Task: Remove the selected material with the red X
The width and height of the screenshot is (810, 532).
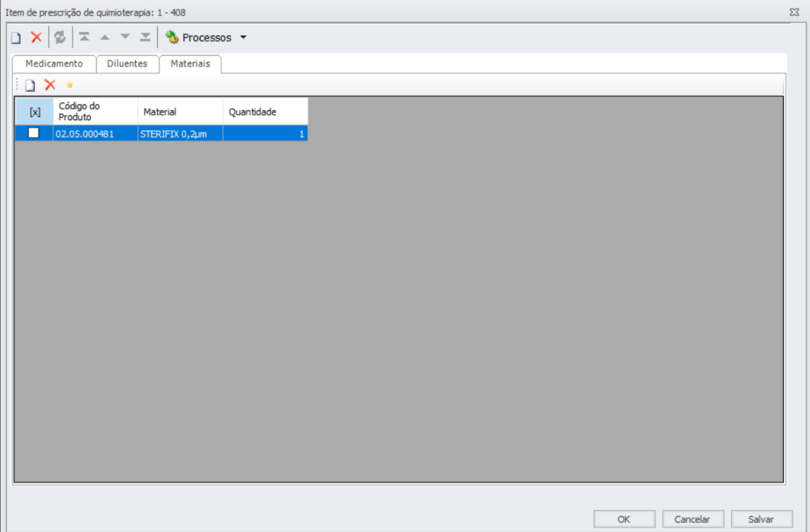Action: coord(50,84)
